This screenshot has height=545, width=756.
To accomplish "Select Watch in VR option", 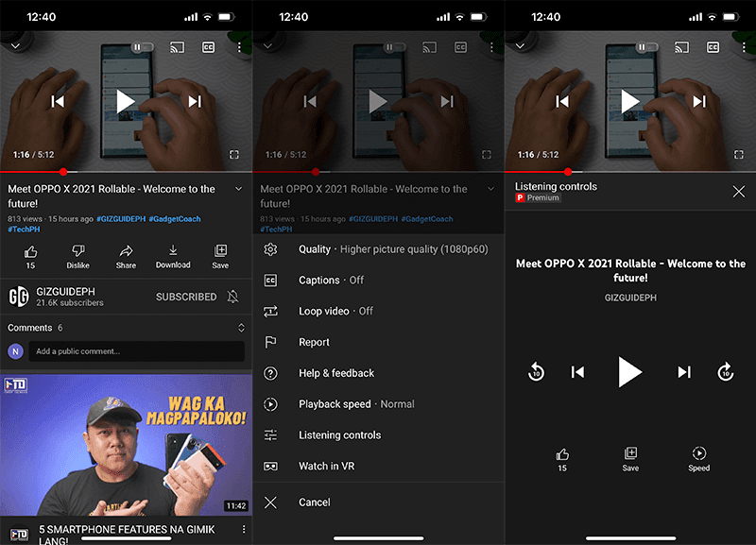I will (x=379, y=466).
